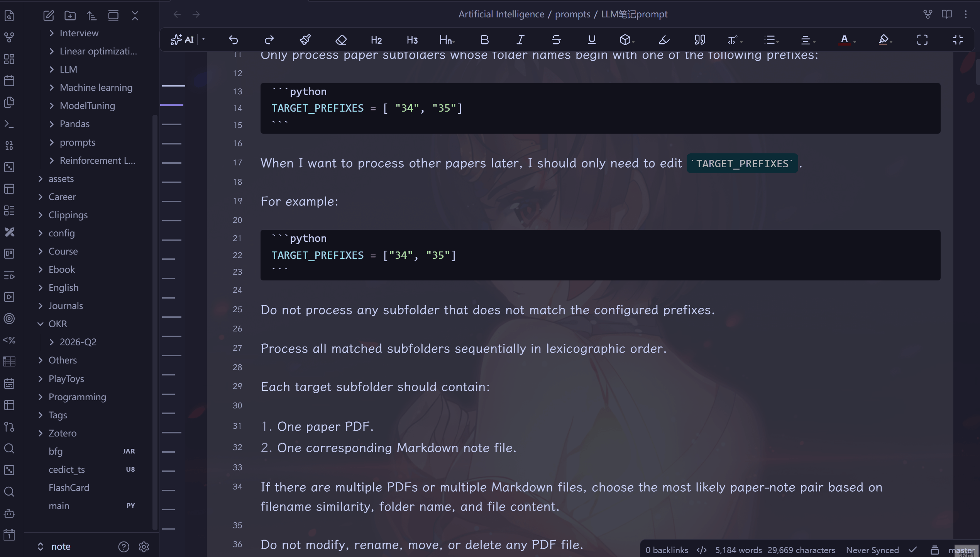Image resolution: width=980 pixels, height=557 pixels.
Task: Open the text size superscript dropdown
Action: pyautogui.click(x=735, y=39)
